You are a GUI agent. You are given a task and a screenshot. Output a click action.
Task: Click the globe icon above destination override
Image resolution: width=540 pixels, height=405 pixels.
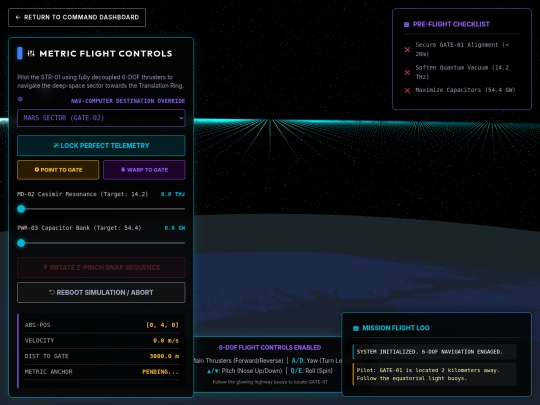tap(20, 100)
